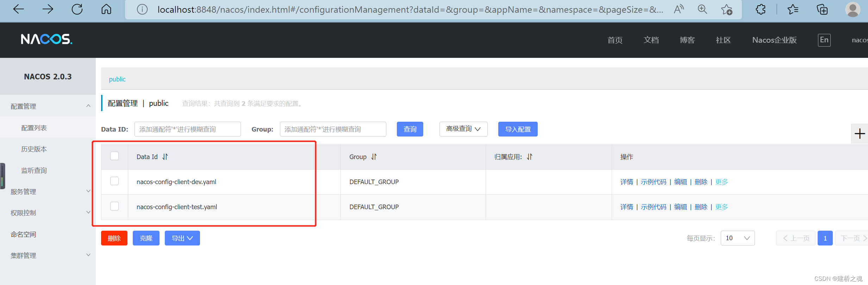Open the browser extensions icon
Viewport: 868px width, 285px height.
(x=761, y=9)
